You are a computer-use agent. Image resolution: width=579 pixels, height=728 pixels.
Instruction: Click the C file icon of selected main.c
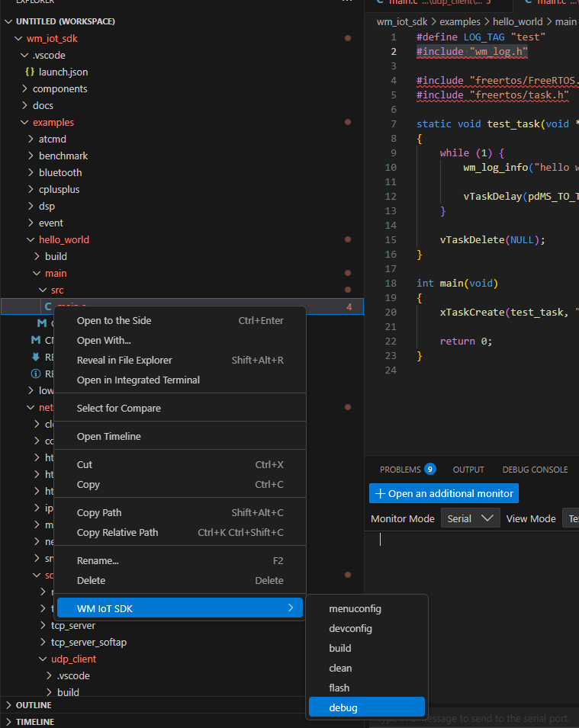[48, 306]
